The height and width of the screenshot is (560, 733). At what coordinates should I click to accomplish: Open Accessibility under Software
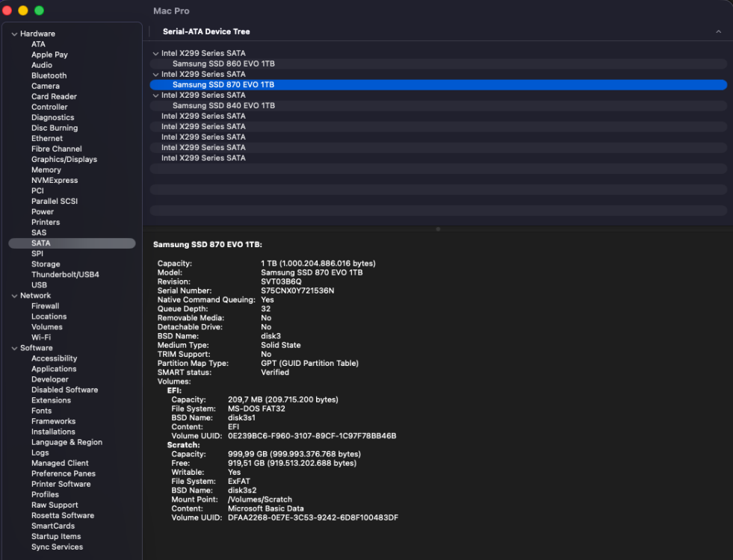point(55,358)
